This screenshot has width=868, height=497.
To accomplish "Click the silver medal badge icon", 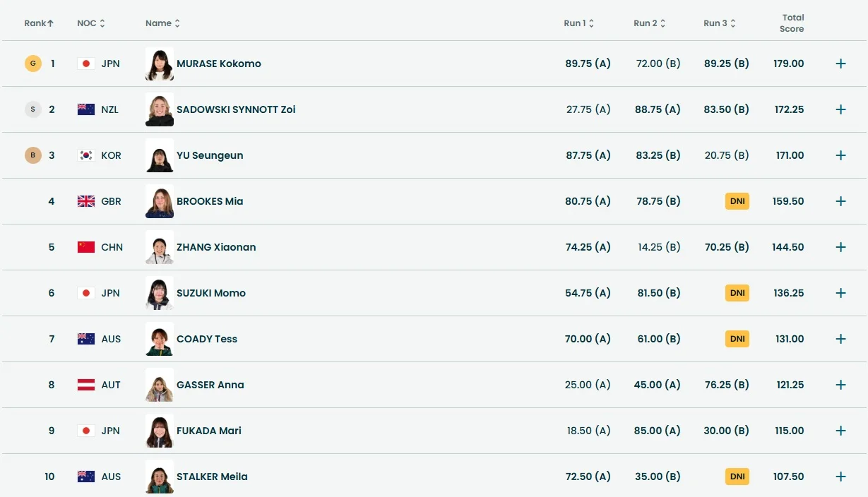I will 32,109.
